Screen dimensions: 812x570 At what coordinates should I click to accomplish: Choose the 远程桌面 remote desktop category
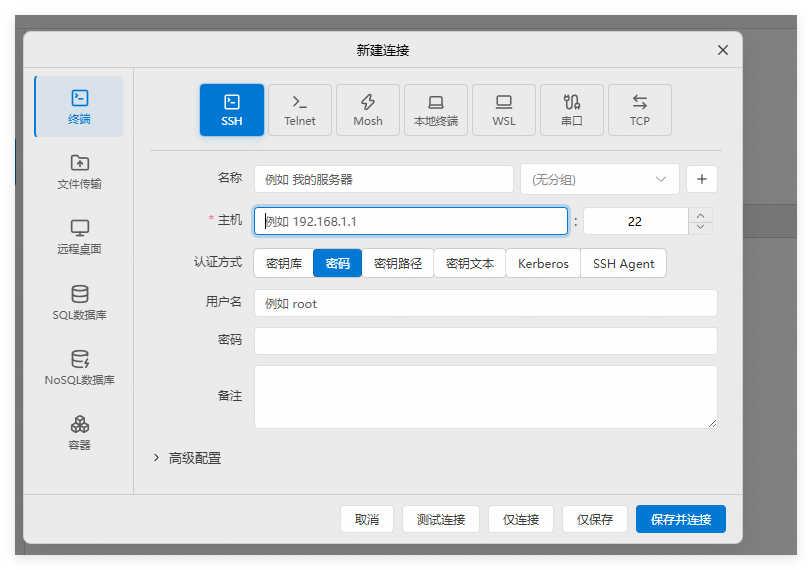79,237
